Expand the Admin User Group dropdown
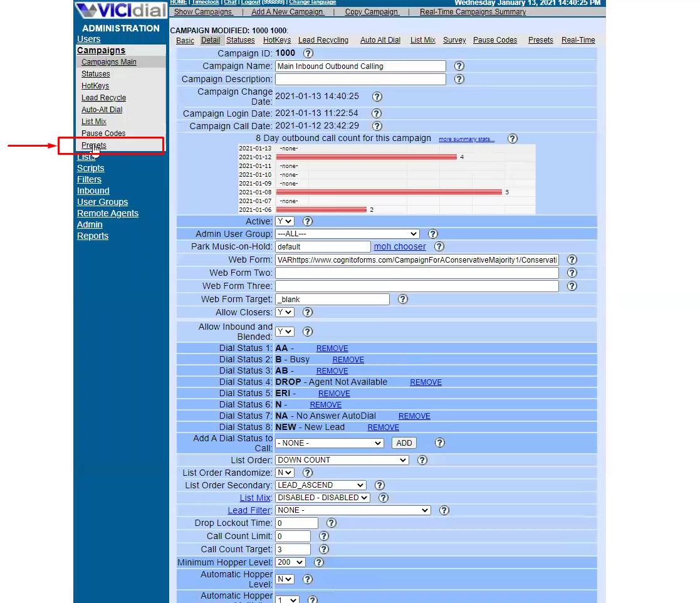 pos(347,234)
